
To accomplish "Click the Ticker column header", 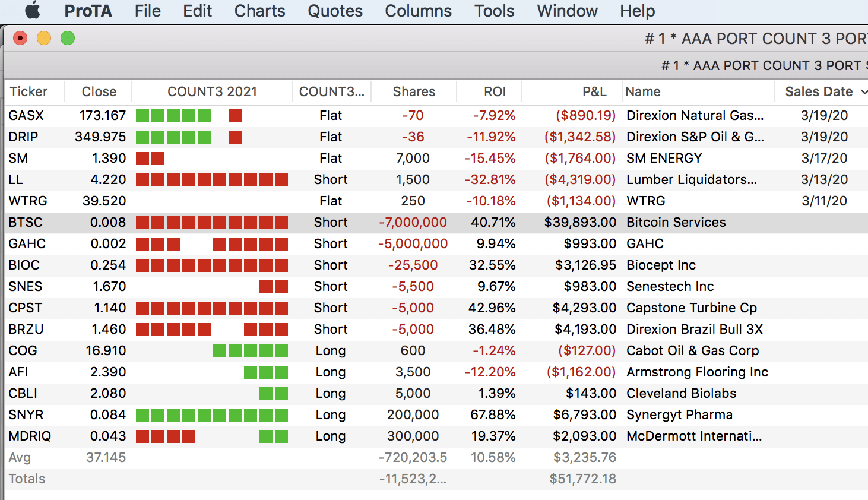I will (x=28, y=92).
